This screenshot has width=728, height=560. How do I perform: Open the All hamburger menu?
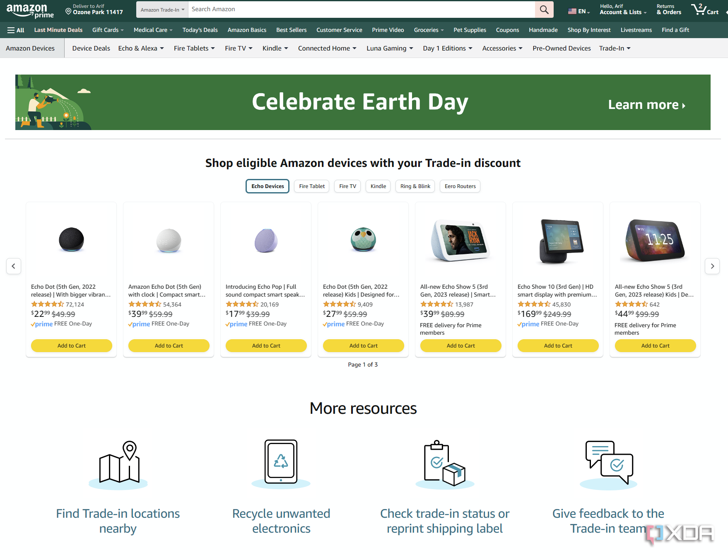click(16, 30)
